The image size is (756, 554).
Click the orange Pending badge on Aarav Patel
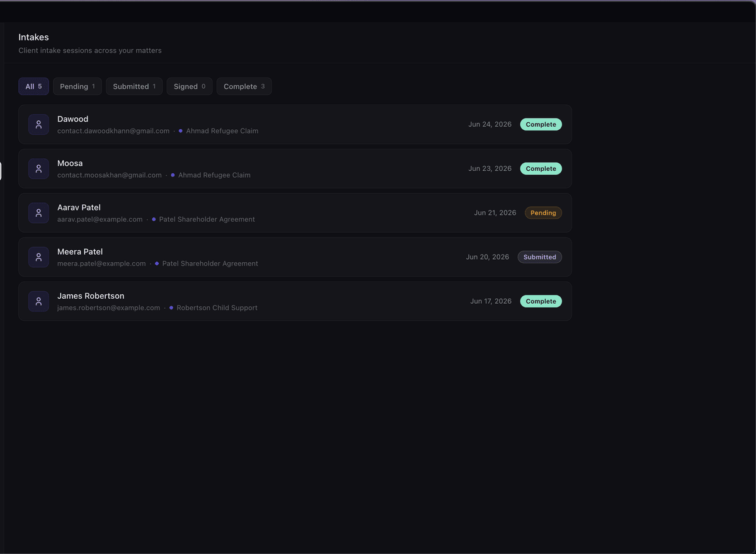[543, 213]
